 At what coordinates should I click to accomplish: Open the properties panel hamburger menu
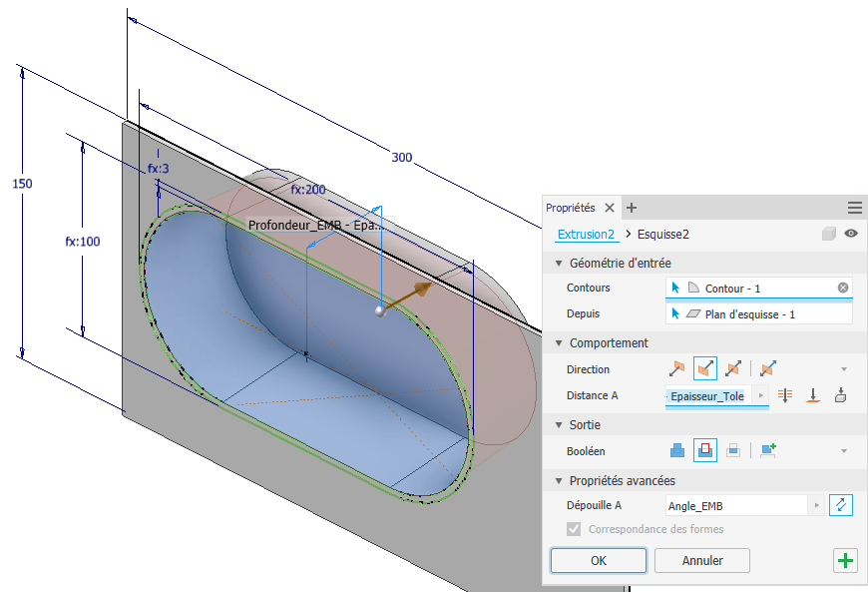pos(854,208)
